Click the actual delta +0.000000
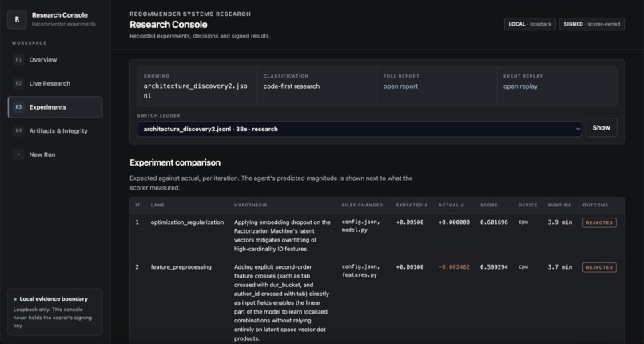The image size is (644, 344). click(x=455, y=222)
